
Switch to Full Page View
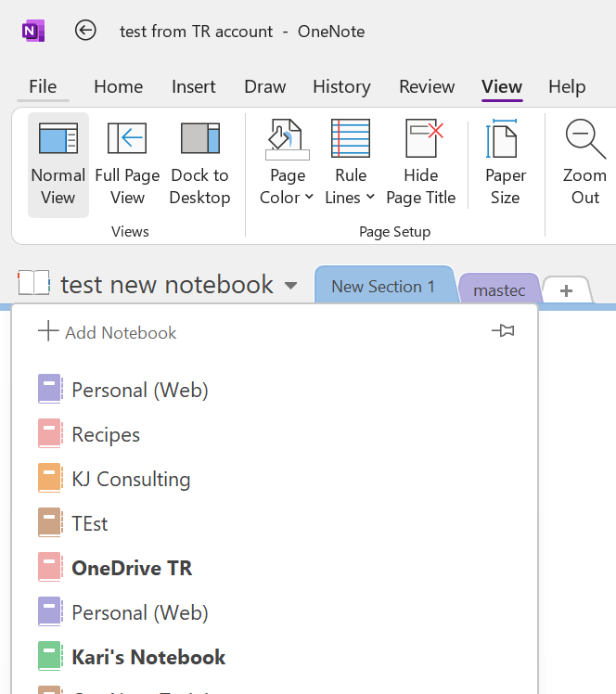pos(127,164)
